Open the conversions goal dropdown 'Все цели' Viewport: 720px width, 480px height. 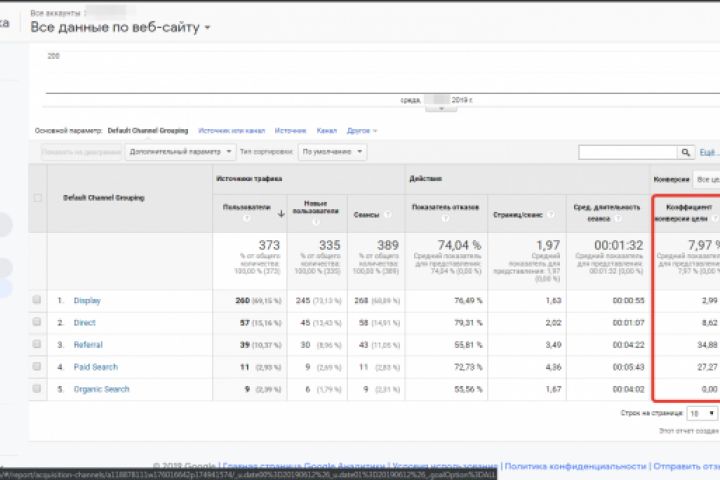pyautogui.click(x=707, y=179)
